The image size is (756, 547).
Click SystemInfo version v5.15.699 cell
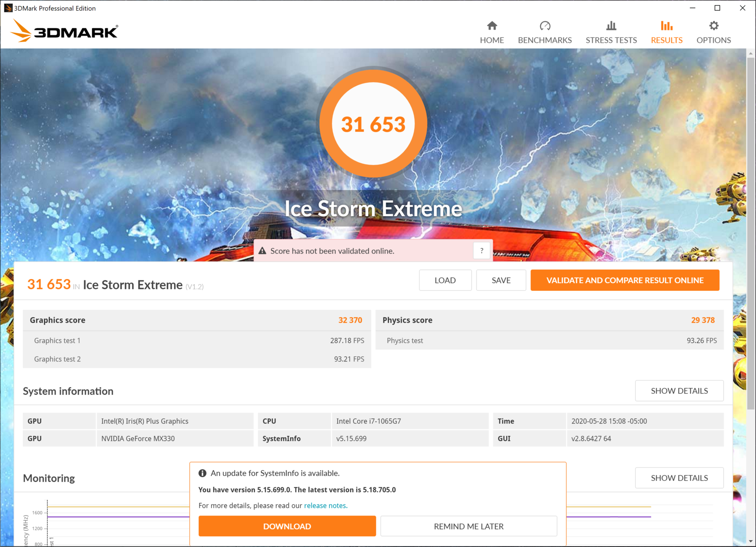410,439
